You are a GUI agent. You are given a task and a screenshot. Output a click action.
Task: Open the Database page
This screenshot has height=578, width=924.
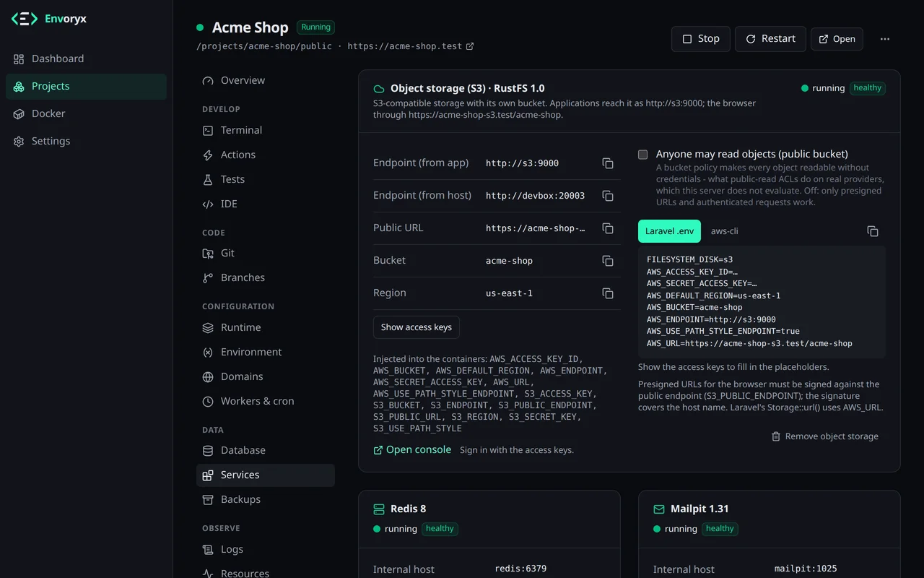[266, 450]
